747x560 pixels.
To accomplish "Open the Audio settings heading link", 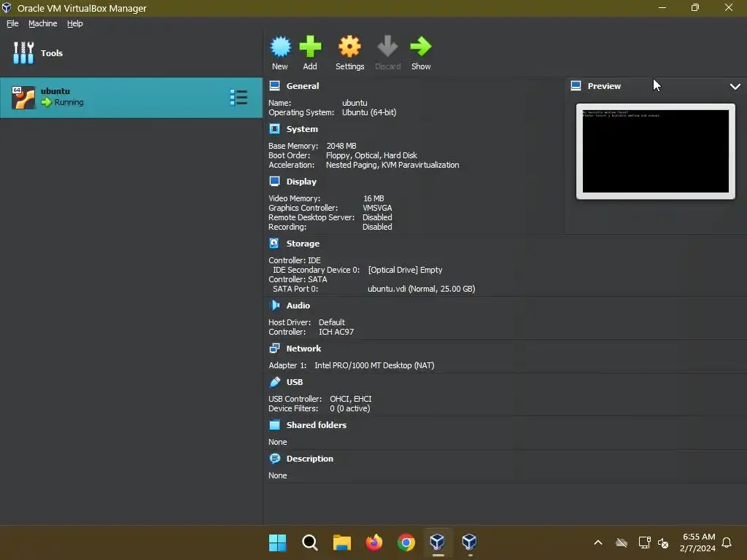I will (298, 306).
